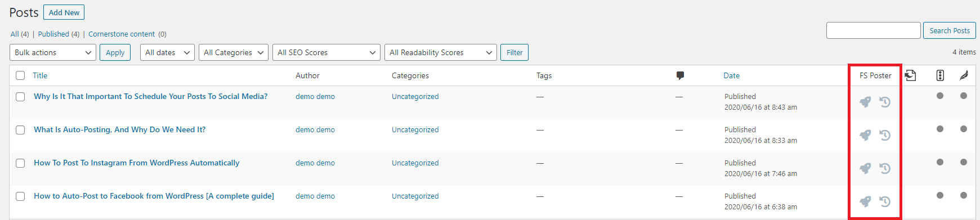Open share history icon for first post
The image size is (980, 220).
tap(885, 102)
